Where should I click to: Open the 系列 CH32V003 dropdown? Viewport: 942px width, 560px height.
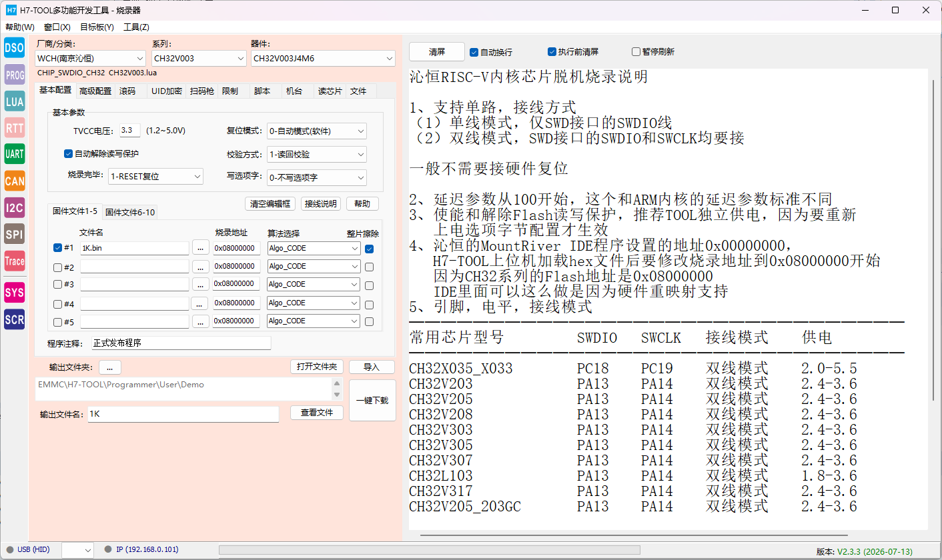point(199,59)
